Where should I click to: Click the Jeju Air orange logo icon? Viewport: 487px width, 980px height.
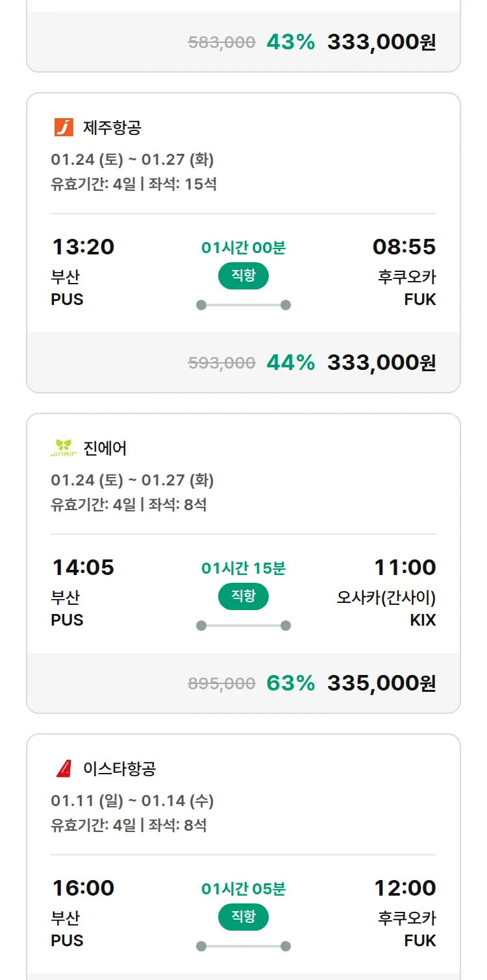point(64,127)
